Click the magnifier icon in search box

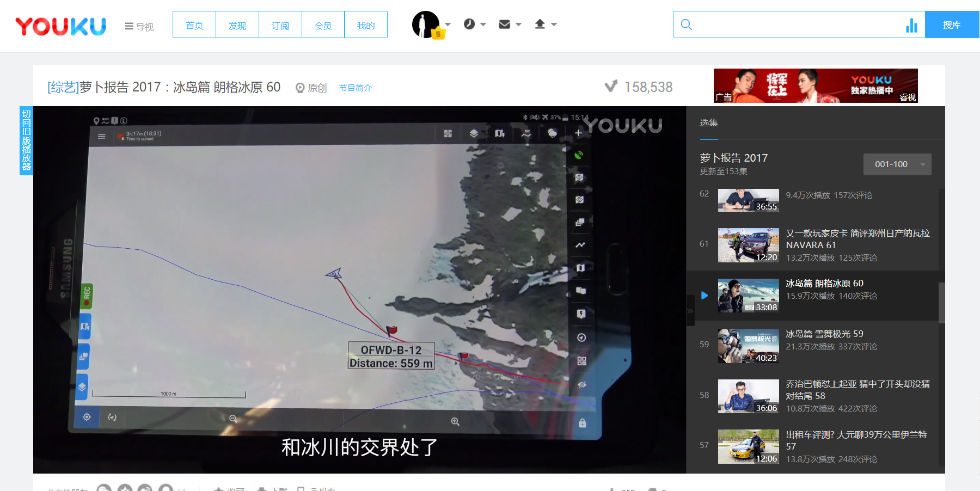(687, 25)
